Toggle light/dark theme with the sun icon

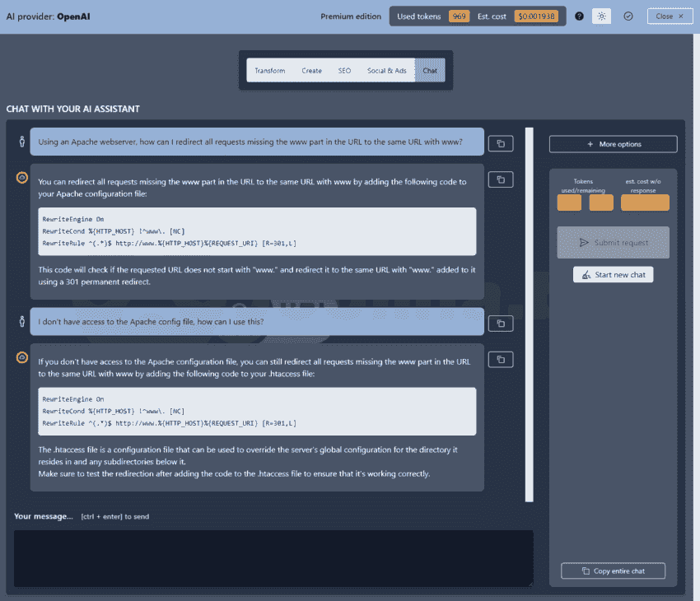(x=601, y=16)
